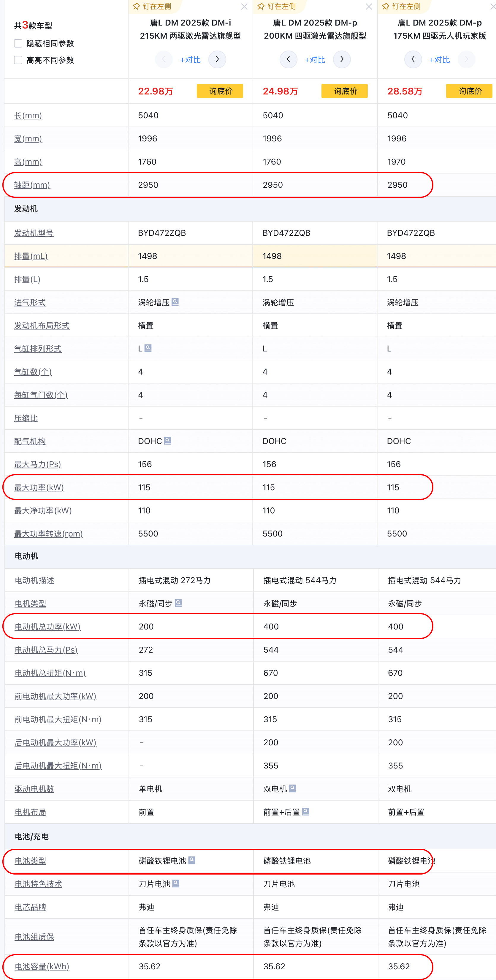Screen dimensions: 496x980
Task: Open the 发动机型号 parameter link
Action: pyautogui.click(x=34, y=233)
